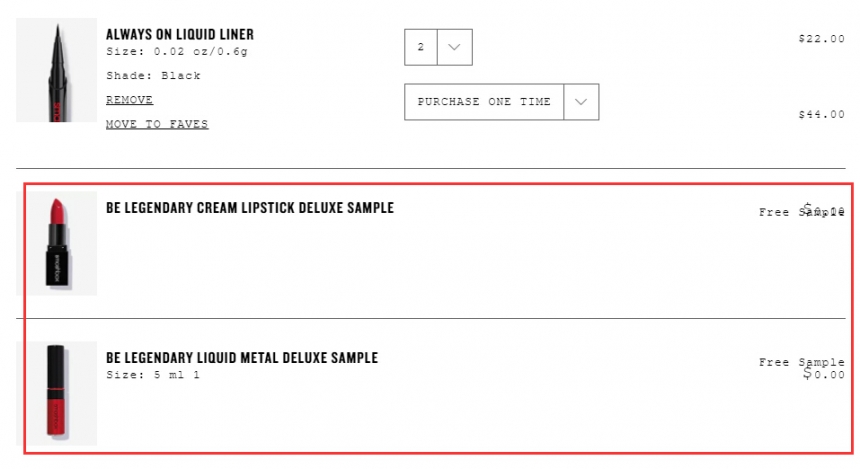
Task: Open Always On Liquid Liner product title
Action: (180, 35)
